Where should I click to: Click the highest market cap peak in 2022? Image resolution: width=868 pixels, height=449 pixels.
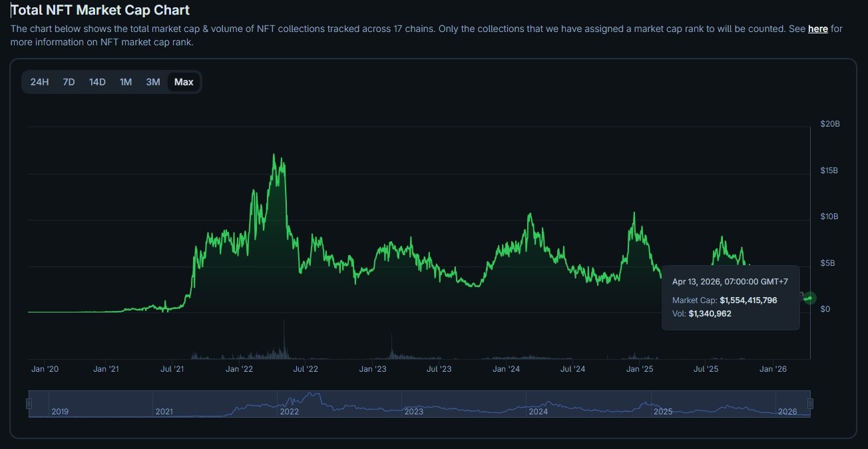(274, 155)
